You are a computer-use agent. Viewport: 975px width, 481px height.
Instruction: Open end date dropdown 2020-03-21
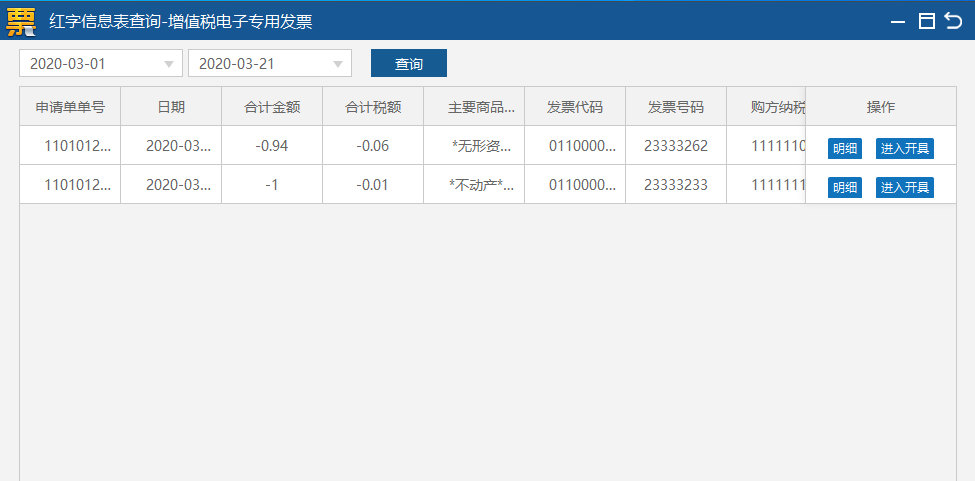pos(270,63)
